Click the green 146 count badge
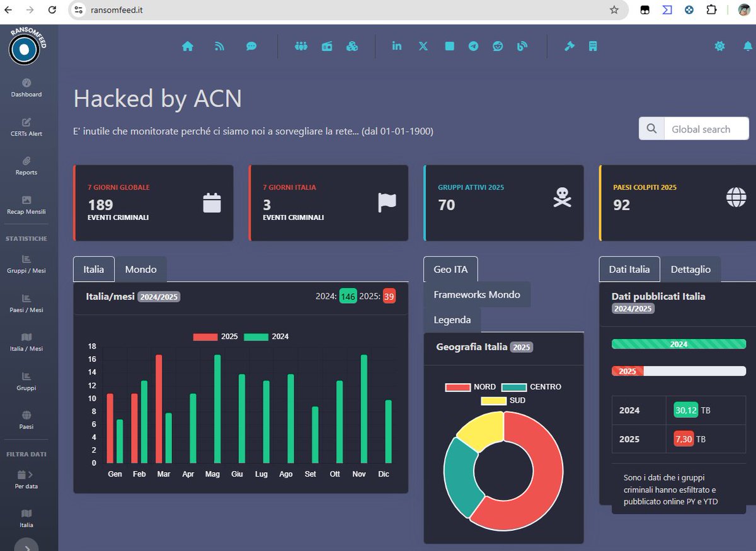Viewport: 756px width, 551px height. (348, 296)
